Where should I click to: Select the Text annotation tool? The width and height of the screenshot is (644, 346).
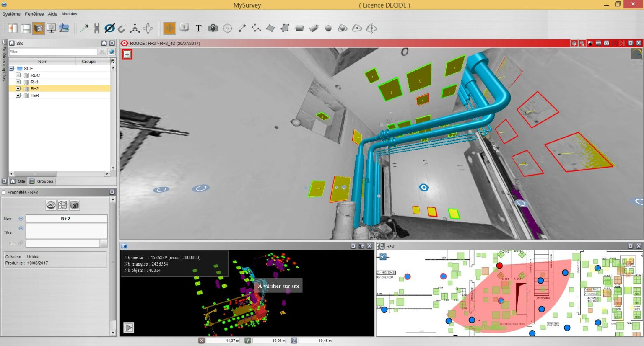click(198, 28)
